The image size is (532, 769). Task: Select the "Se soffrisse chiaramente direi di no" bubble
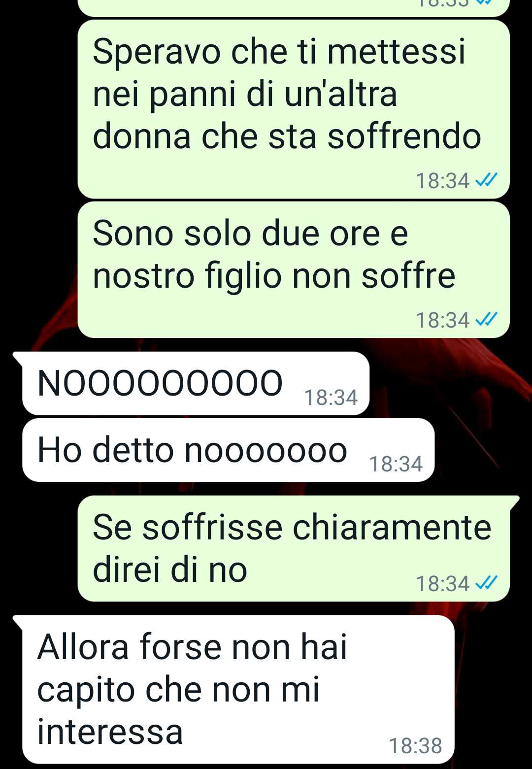[x=294, y=548]
